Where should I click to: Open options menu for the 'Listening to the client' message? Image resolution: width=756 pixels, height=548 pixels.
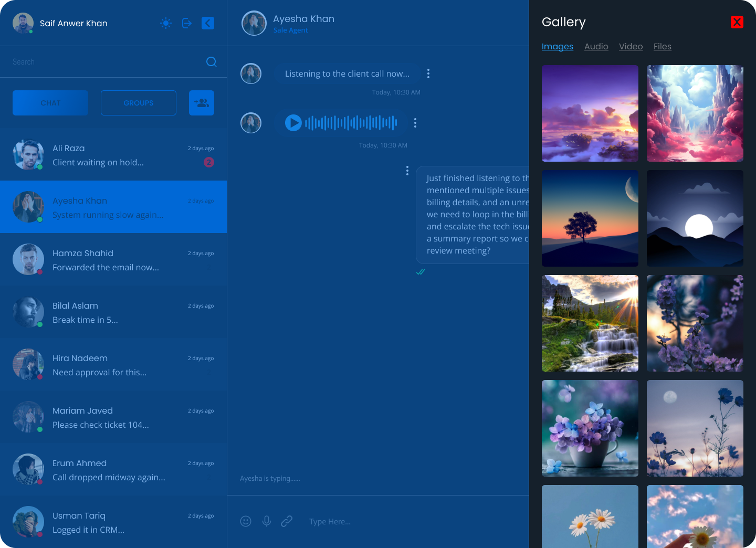coord(428,73)
